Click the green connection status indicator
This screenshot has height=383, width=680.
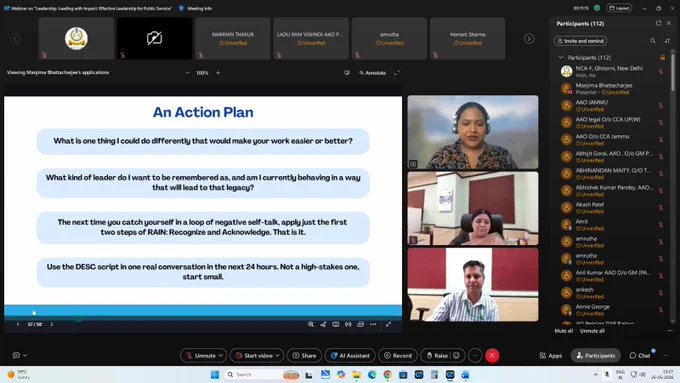click(597, 8)
